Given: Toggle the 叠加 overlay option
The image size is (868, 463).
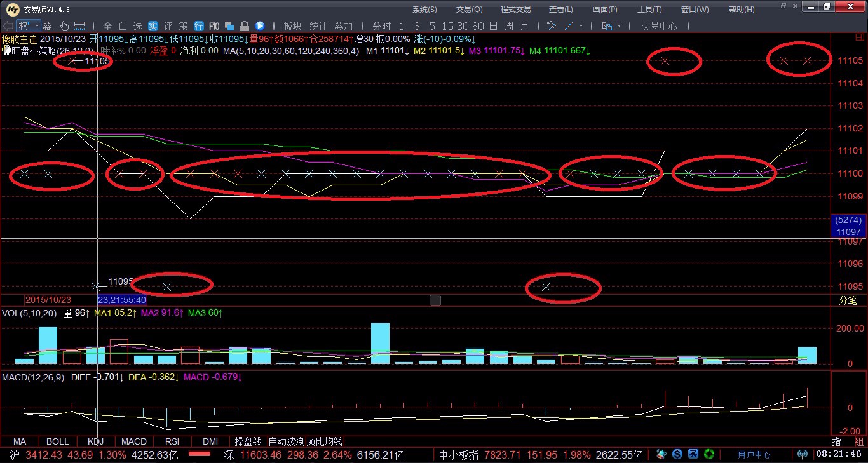Looking at the screenshot, I should pyautogui.click(x=343, y=26).
